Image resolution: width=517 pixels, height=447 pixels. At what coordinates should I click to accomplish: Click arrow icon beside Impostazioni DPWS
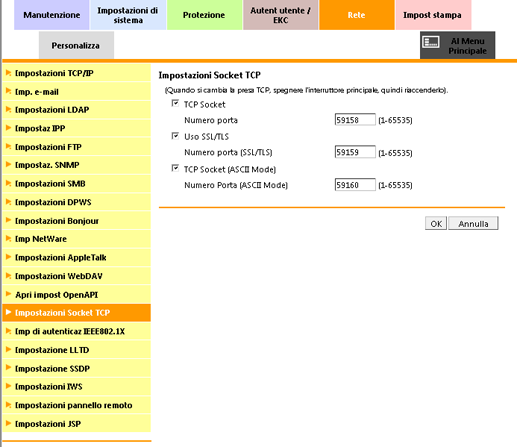9,202
